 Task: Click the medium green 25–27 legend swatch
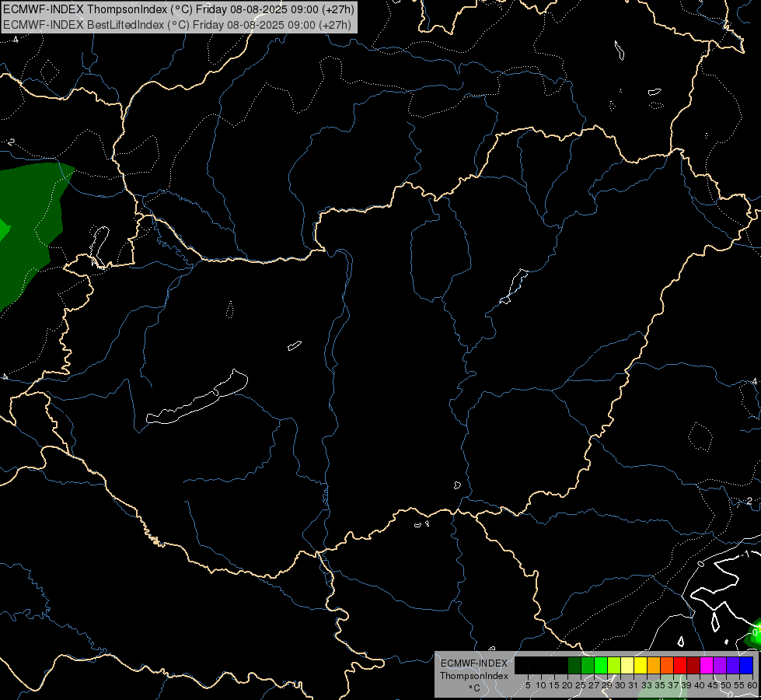point(588,666)
